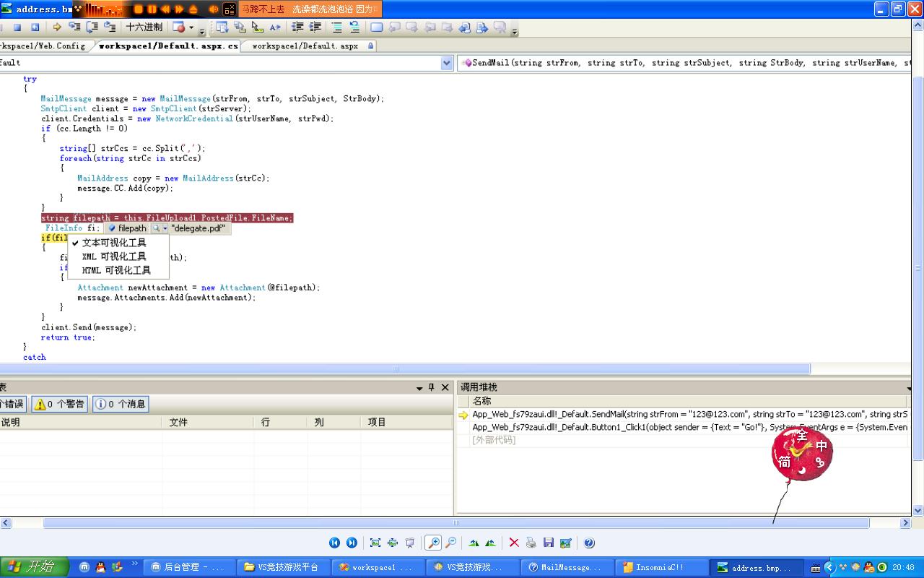The image size is (924, 578).
Task: Start slideshow from viewer toolbar
Action: coord(410,543)
